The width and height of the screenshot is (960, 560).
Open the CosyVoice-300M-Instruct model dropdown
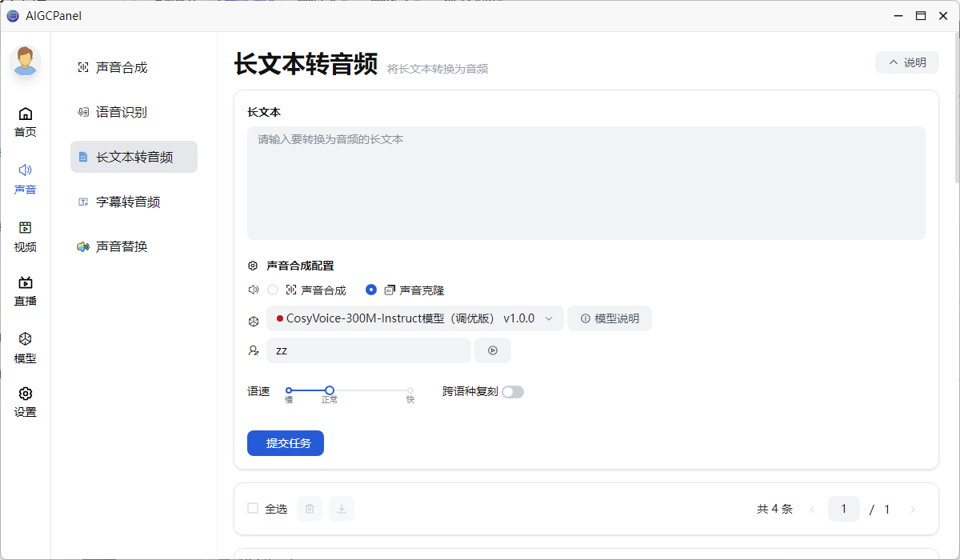(414, 318)
